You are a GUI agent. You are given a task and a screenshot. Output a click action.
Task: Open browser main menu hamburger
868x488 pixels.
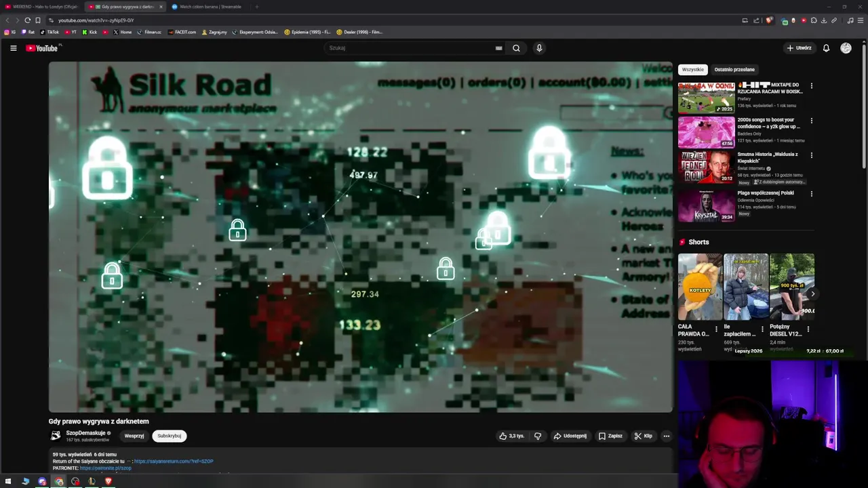861,20
